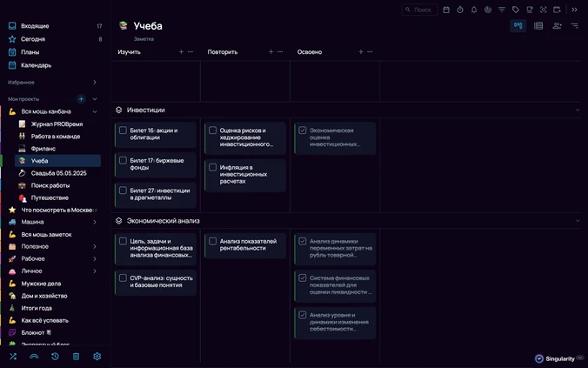Open the Повторить column options menu
588x368 pixels.
pyautogui.click(x=280, y=52)
